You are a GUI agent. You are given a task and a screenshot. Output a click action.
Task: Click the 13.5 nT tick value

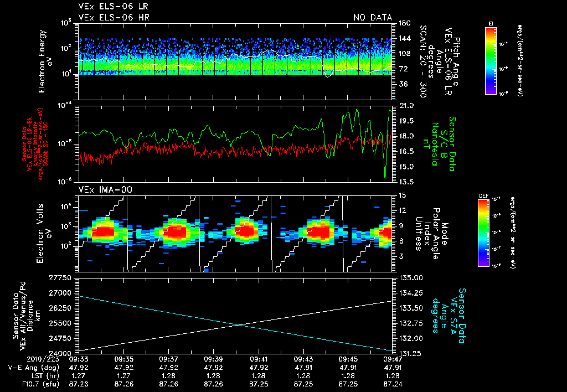[x=406, y=182]
